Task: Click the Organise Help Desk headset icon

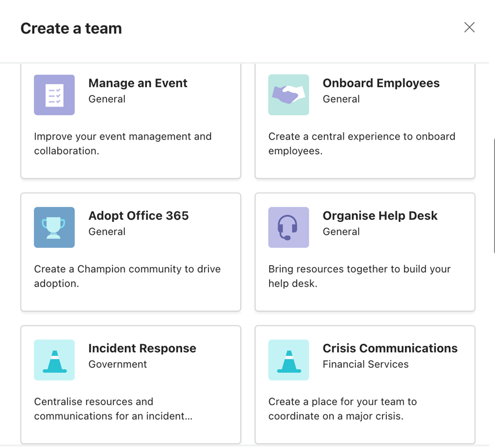Action: [x=289, y=228]
